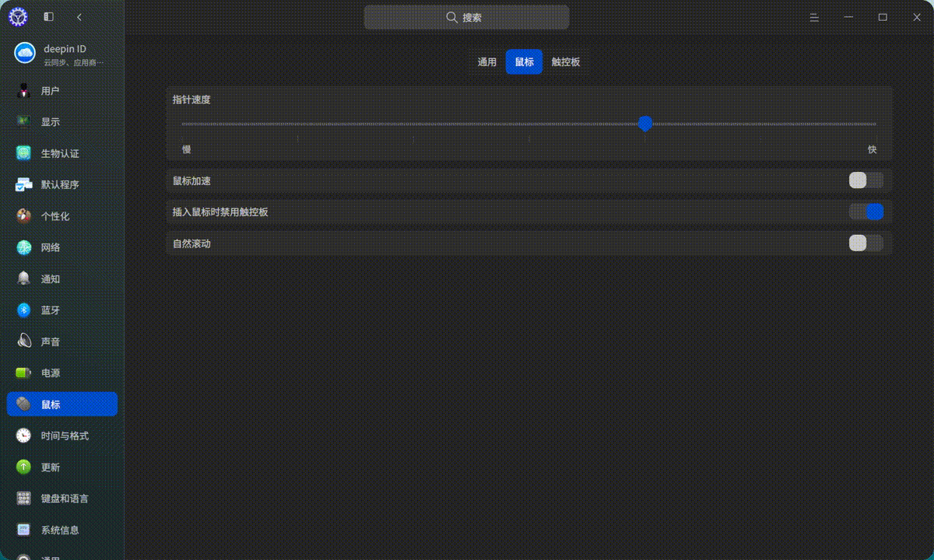The height and width of the screenshot is (560, 934).
Task: Turn off 插入鼠标时禁用触控板 switch
Action: click(x=866, y=212)
